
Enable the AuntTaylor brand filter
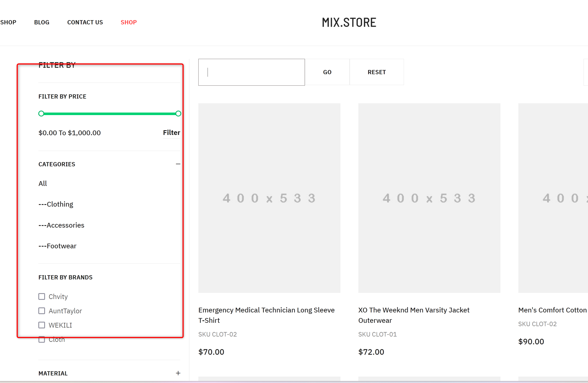[x=42, y=311]
